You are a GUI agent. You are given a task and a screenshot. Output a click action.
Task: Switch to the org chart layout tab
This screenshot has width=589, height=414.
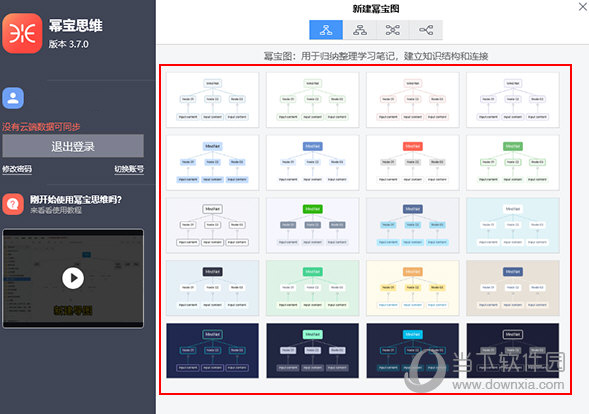(359, 30)
